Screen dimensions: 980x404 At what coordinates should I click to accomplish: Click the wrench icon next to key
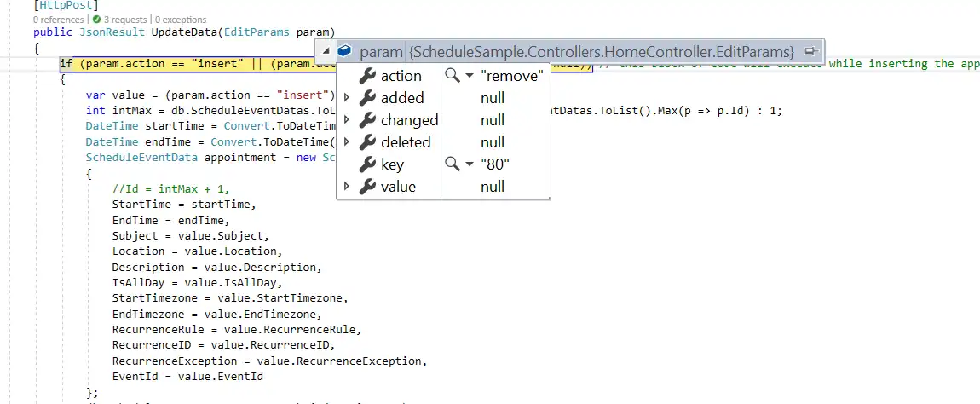tap(367, 164)
